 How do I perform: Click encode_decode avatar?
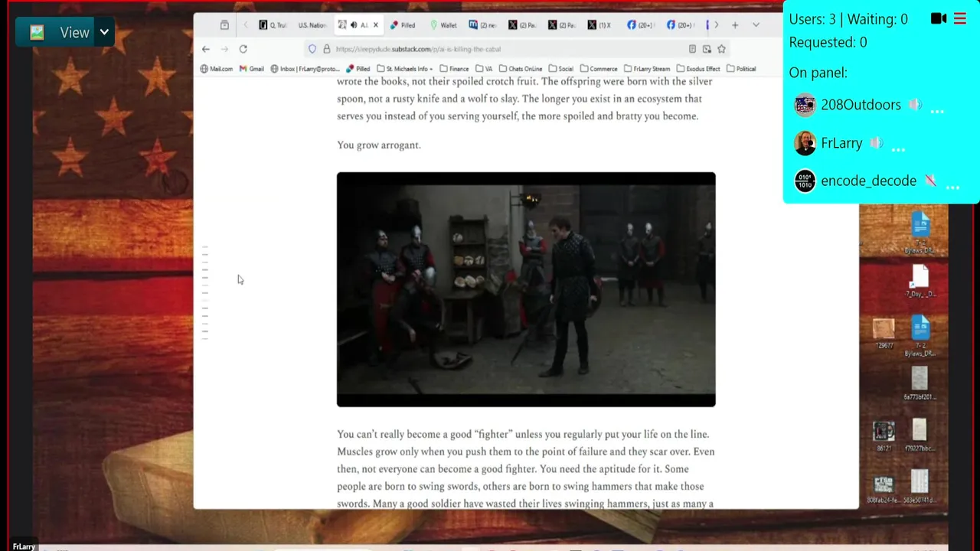[805, 181]
